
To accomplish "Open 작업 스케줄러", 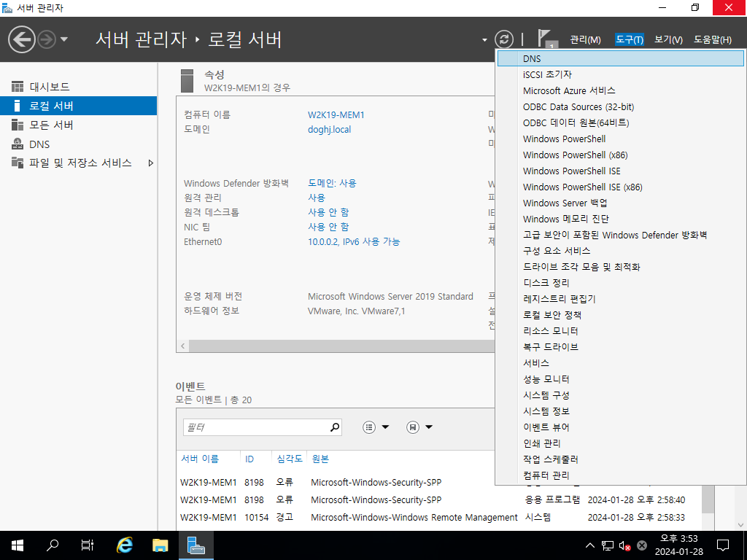I will click(x=620, y=459).
